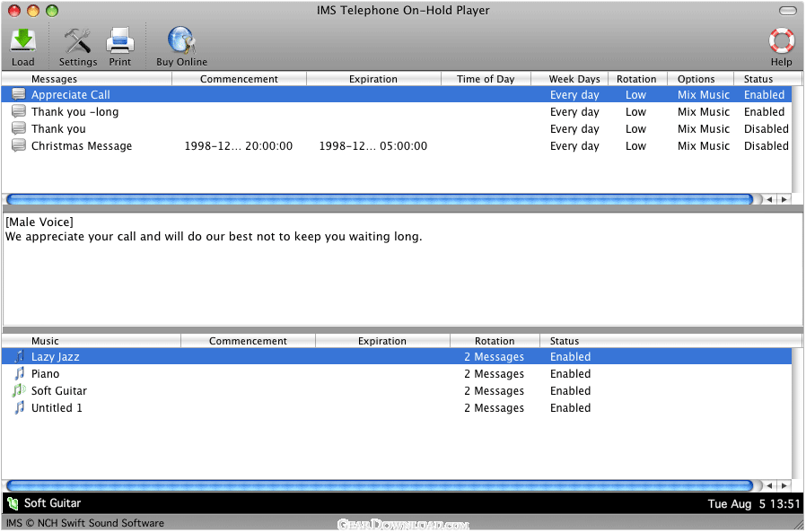Click messages list horizontal scrollbar thumb
806x532 pixels.
click(381, 199)
